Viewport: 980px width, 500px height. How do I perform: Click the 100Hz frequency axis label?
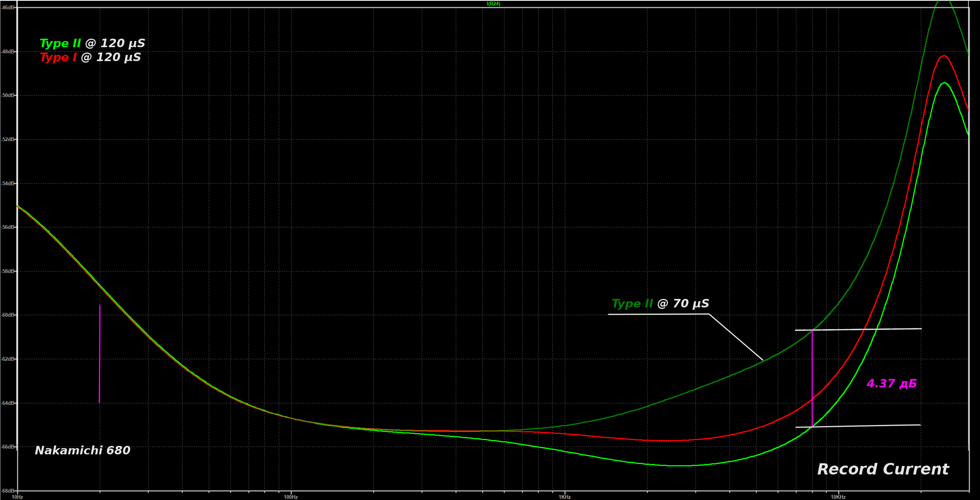coord(291,497)
